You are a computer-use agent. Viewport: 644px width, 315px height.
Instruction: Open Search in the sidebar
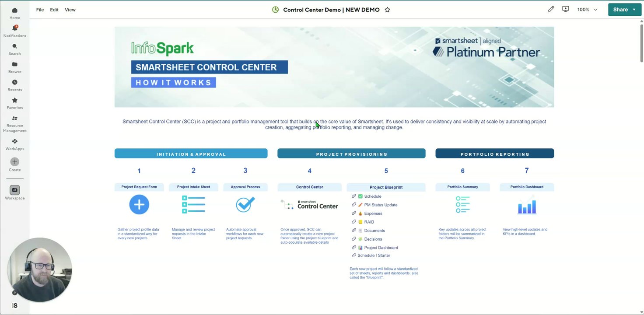click(x=14, y=49)
